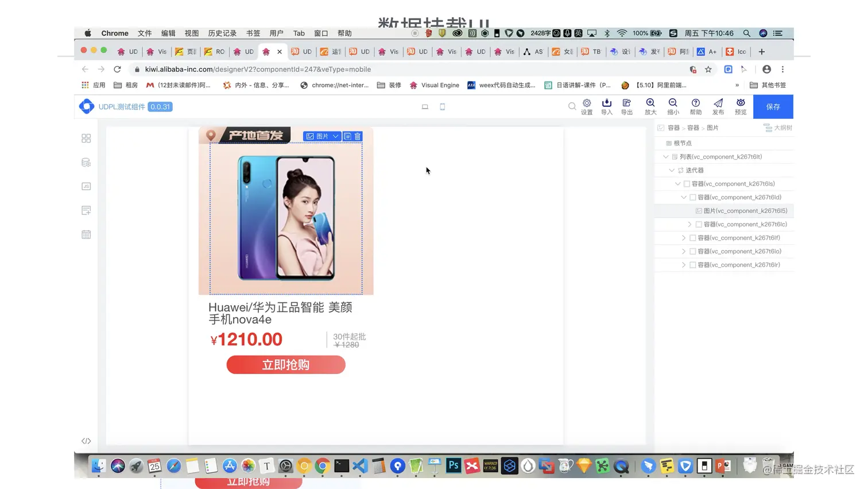Open the calendar grid icon in left sidebar
The width and height of the screenshot is (868, 489).
point(86,234)
